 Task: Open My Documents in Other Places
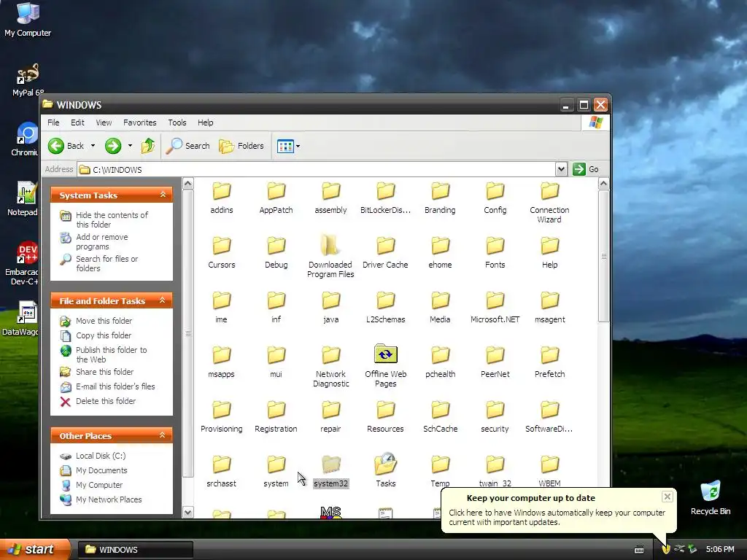[101, 470]
